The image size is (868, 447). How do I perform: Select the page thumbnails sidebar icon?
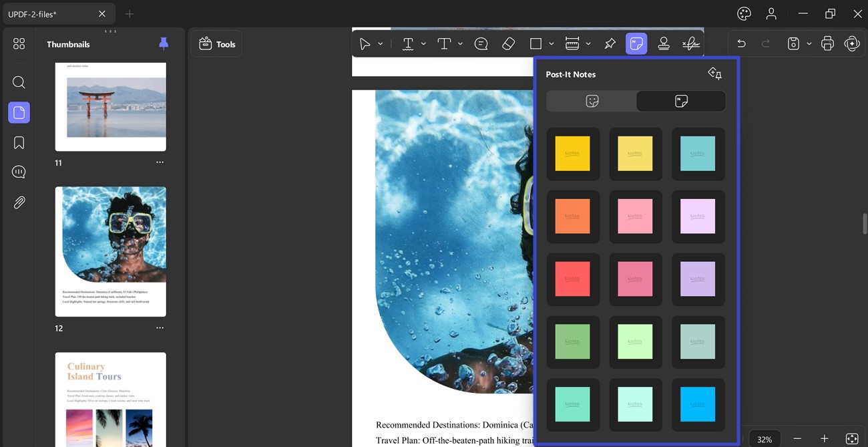(x=19, y=112)
